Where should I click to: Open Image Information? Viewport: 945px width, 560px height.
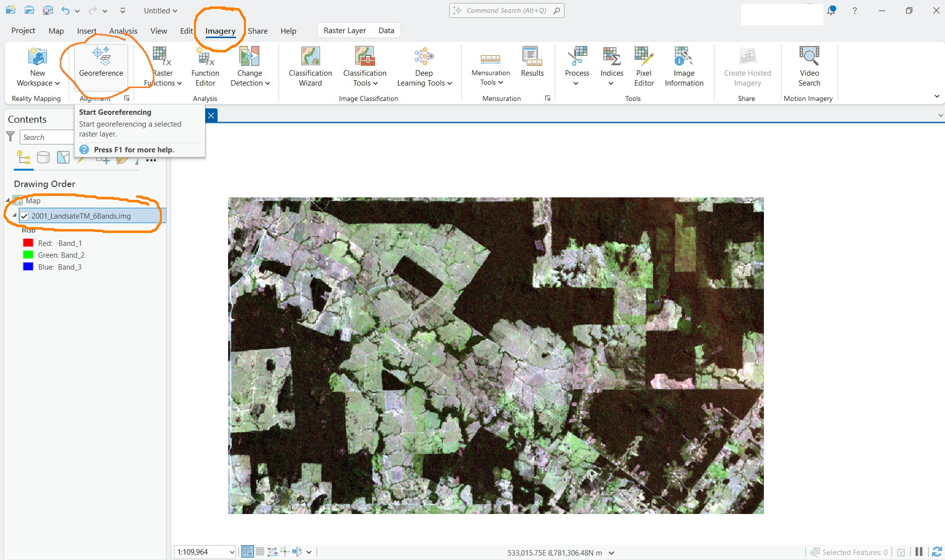coord(683,67)
